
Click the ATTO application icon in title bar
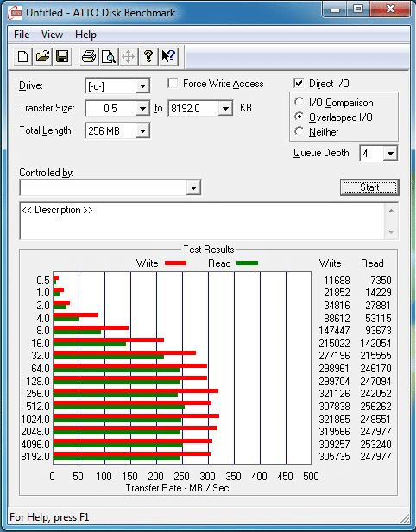pos(15,13)
